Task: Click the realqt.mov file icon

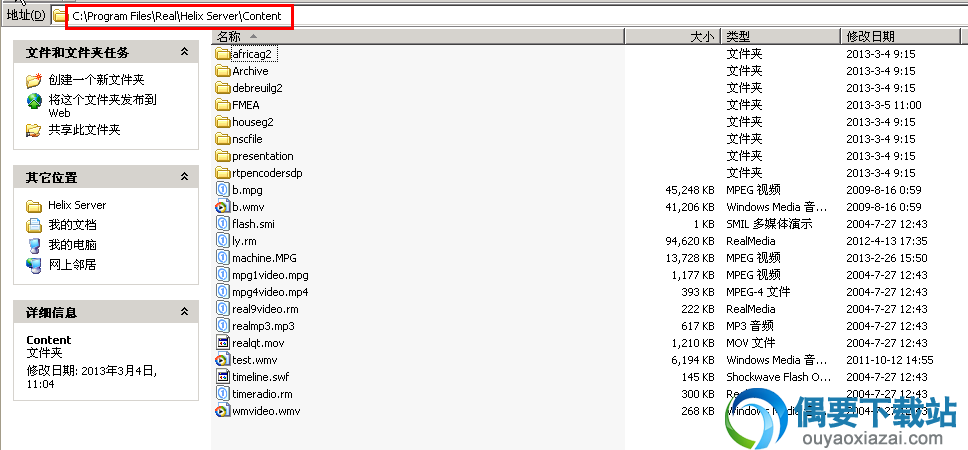Action: pos(222,343)
